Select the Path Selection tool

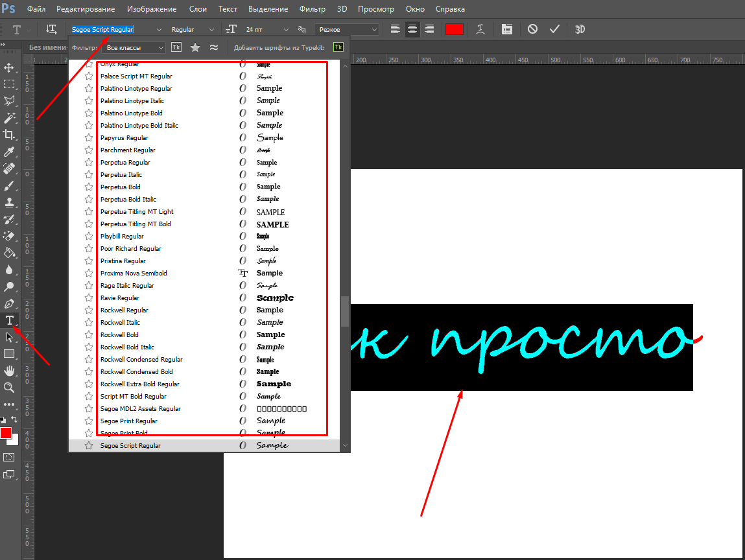[x=9, y=337]
